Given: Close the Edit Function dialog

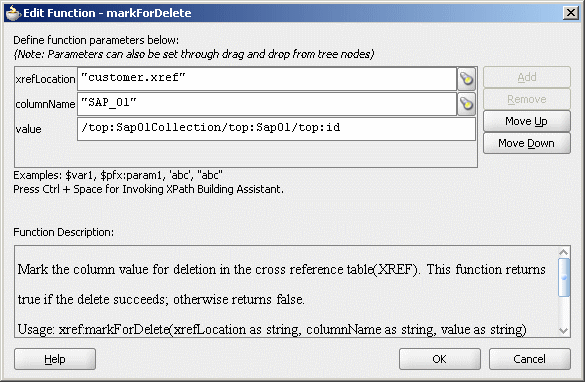Looking at the screenshot, I should pos(571,13).
